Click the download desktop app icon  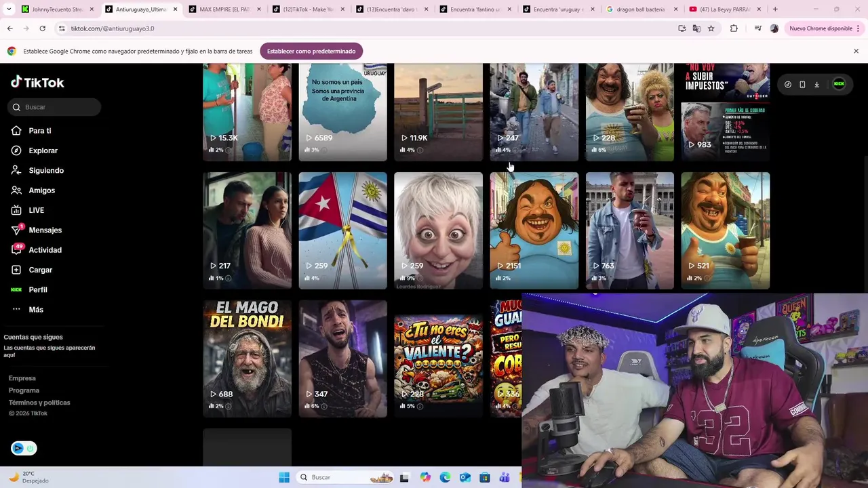[817, 85]
